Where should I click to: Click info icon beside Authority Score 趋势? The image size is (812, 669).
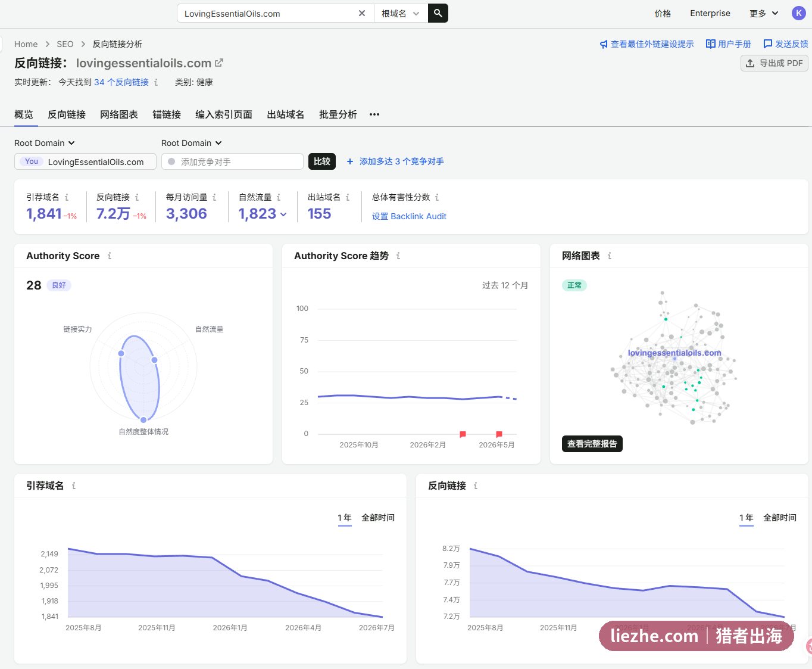398,256
